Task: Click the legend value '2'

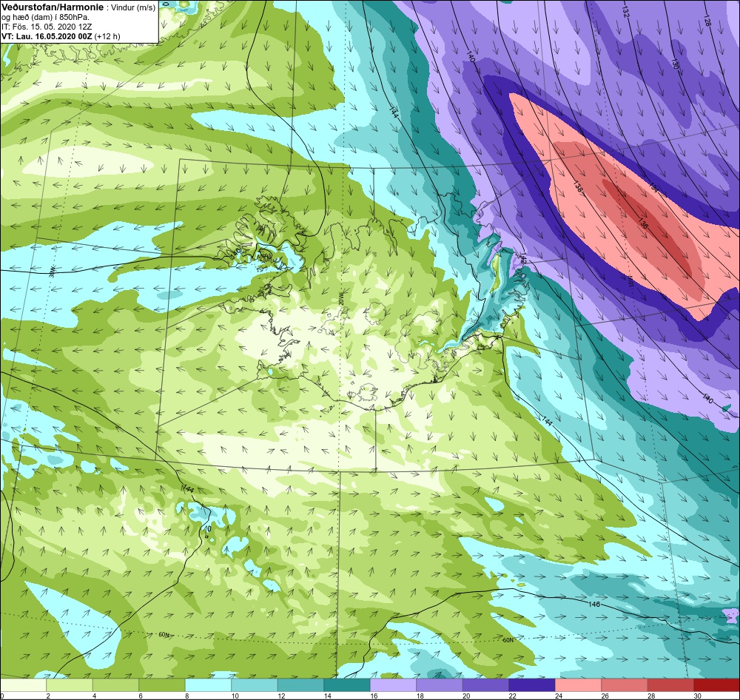Action: (48, 696)
